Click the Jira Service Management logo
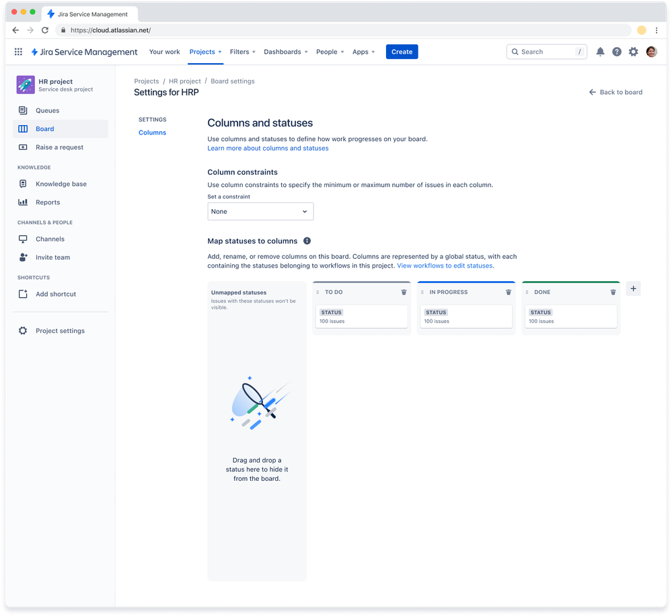The image size is (672, 616). coord(84,52)
